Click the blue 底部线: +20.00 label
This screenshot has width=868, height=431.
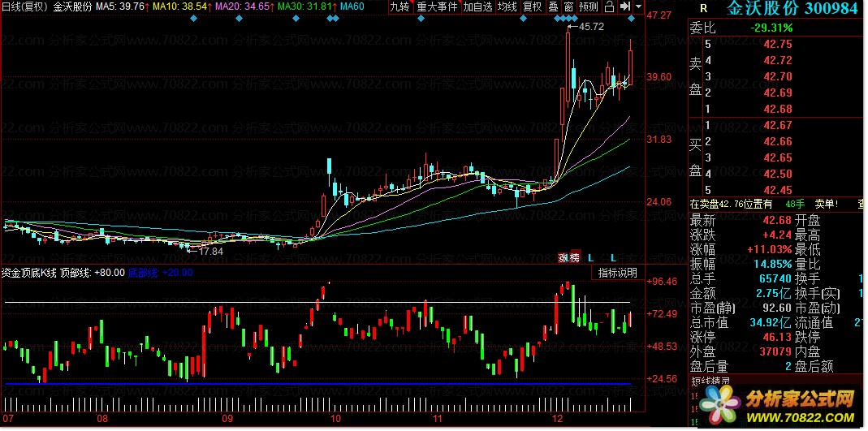[161, 272]
